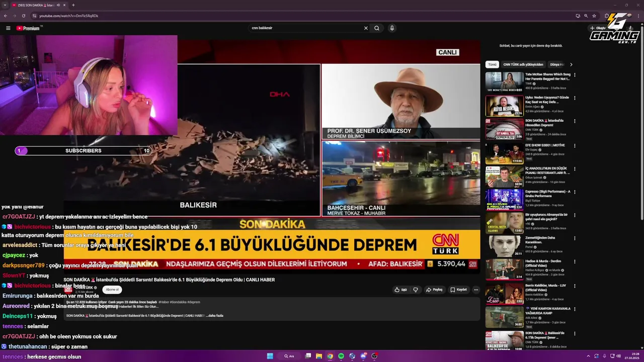644x362 pixels.
Task: Select the CNN TÜRK adlı yükleyiciden chip
Action: pyautogui.click(x=523, y=64)
